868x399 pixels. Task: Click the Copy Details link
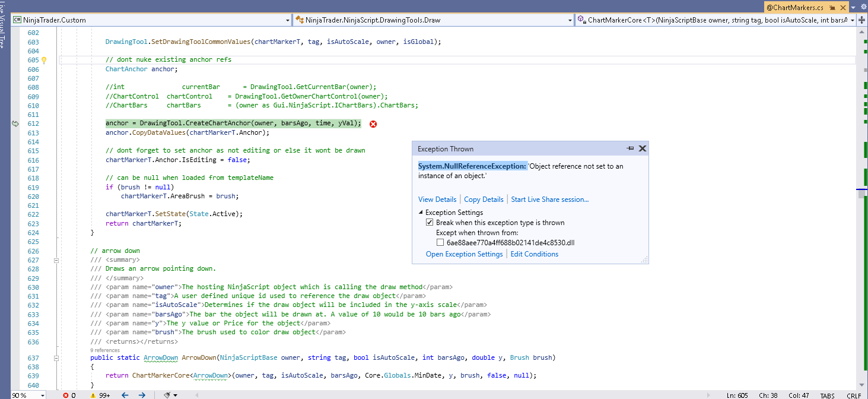pyautogui.click(x=484, y=199)
